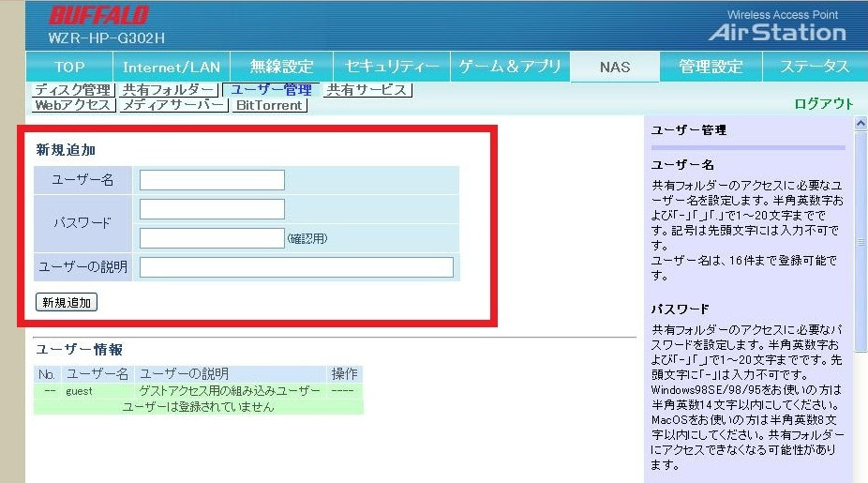Click the 操作 column header
Screen dimensions: 868x483
[344, 374]
